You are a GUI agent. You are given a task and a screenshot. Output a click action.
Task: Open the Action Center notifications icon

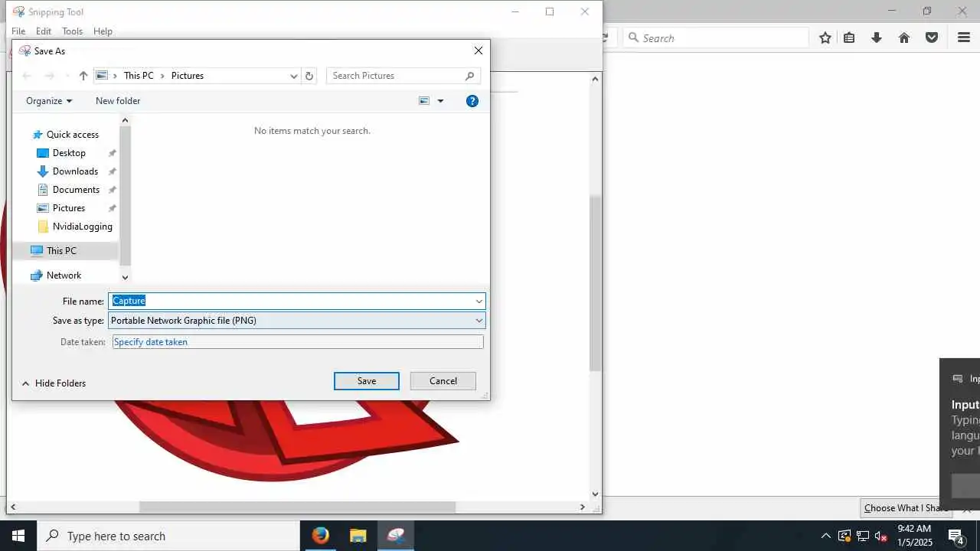955,536
